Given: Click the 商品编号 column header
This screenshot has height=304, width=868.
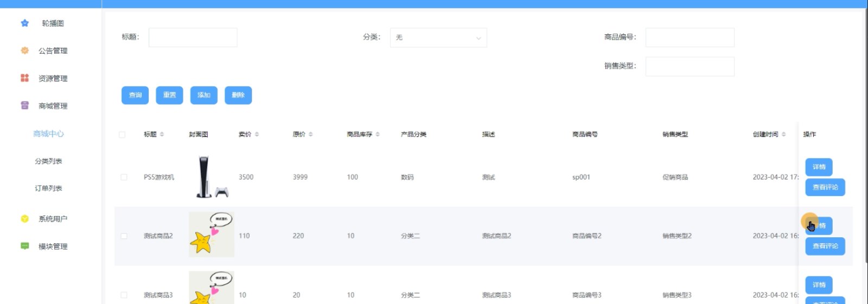Looking at the screenshot, I should [585, 135].
